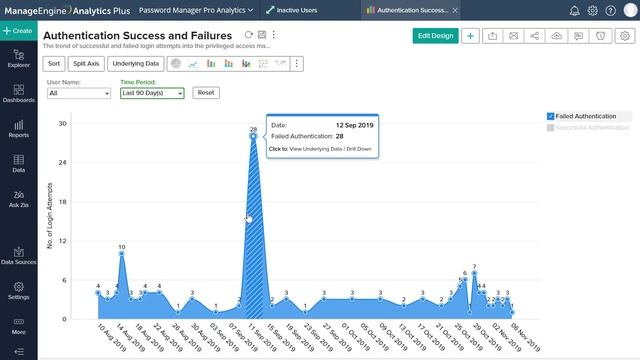Uncheck the Failed Authentication legend checkbox
Viewport: 640px width, 360px height.
550,116
